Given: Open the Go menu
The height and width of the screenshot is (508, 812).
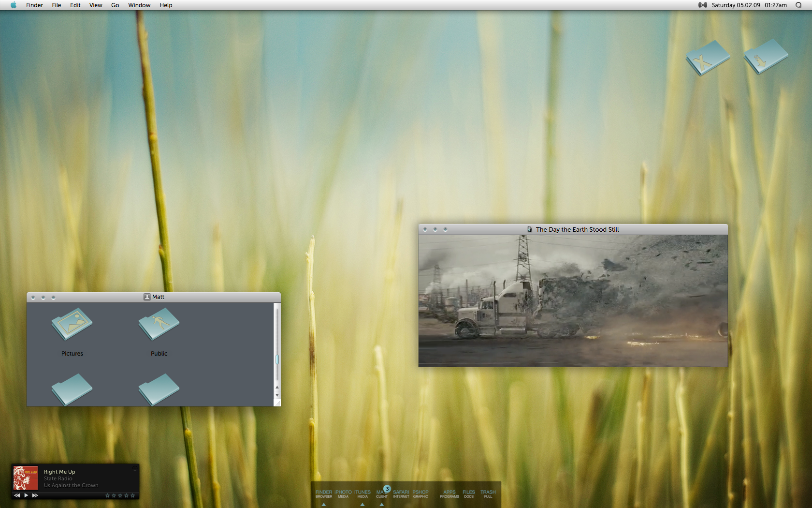Looking at the screenshot, I should (115, 5).
